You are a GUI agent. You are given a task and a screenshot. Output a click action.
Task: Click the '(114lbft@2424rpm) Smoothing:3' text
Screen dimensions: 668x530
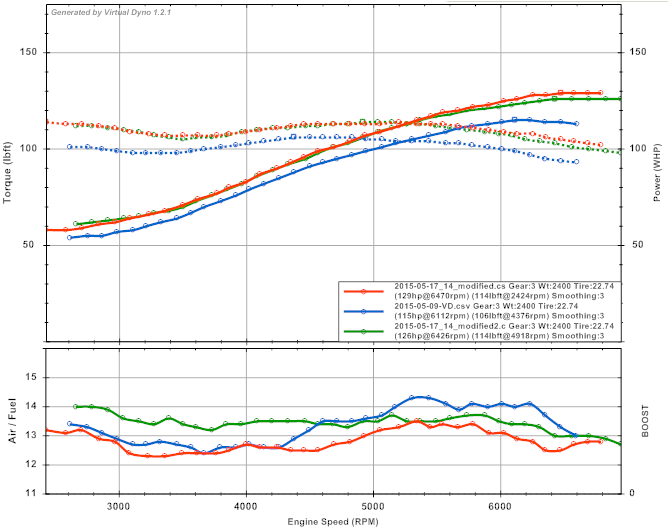point(538,296)
